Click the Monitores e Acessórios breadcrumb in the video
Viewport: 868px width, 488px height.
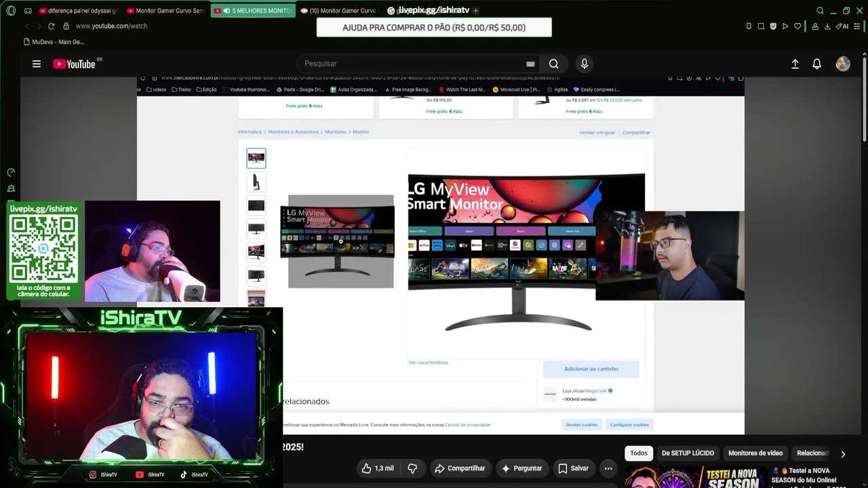293,132
